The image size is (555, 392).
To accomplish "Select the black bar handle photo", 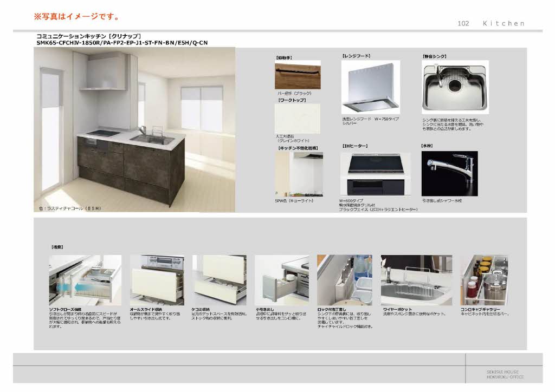I will tap(298, 75).
